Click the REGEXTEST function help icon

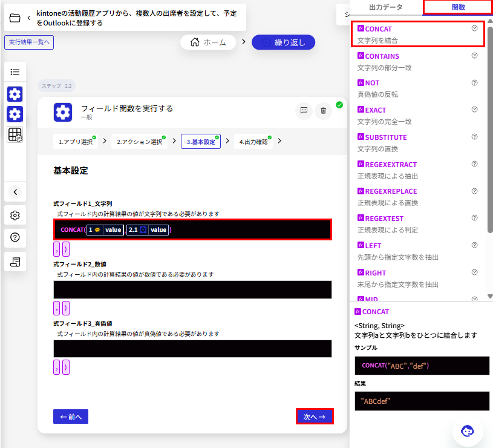[x=474, y=217]
